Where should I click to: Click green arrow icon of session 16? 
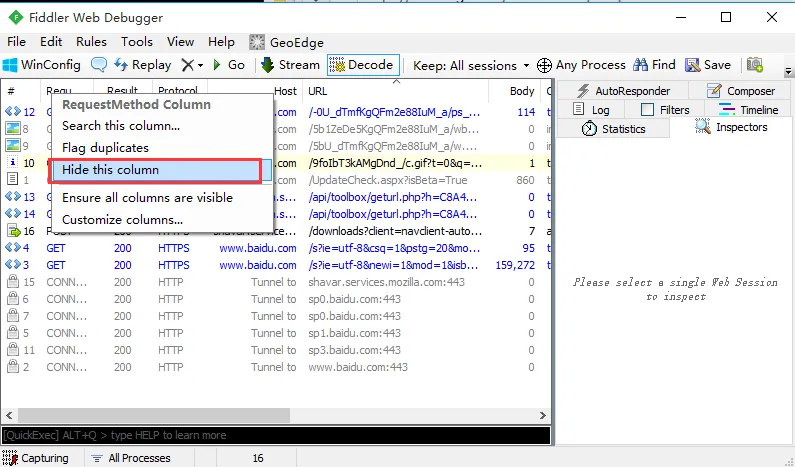(13, 231)
